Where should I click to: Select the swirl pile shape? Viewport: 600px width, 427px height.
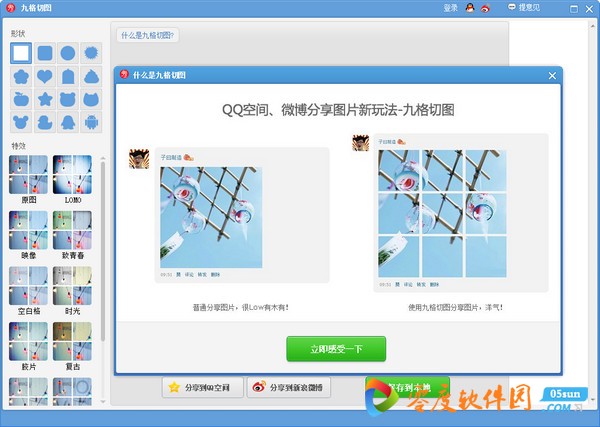pyautogui.click(x=91, y=77)
